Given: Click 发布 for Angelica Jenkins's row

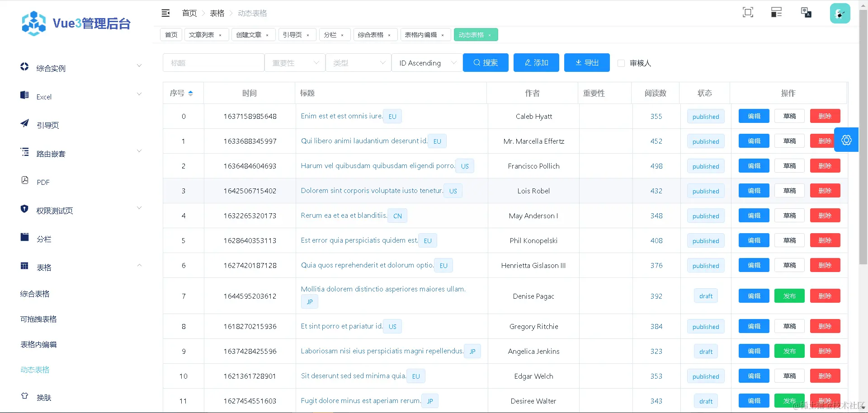Looking at the screenshot, I should (x=789, y=351).
